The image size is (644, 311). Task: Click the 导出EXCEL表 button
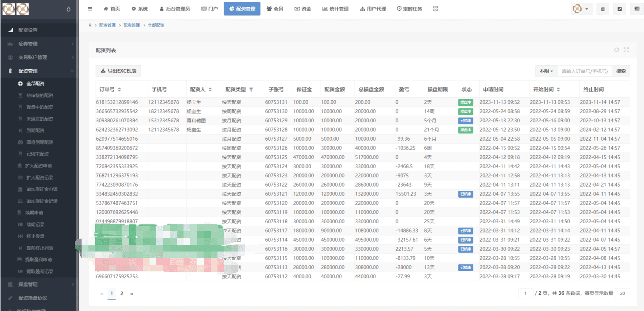[x=118, y=71]
